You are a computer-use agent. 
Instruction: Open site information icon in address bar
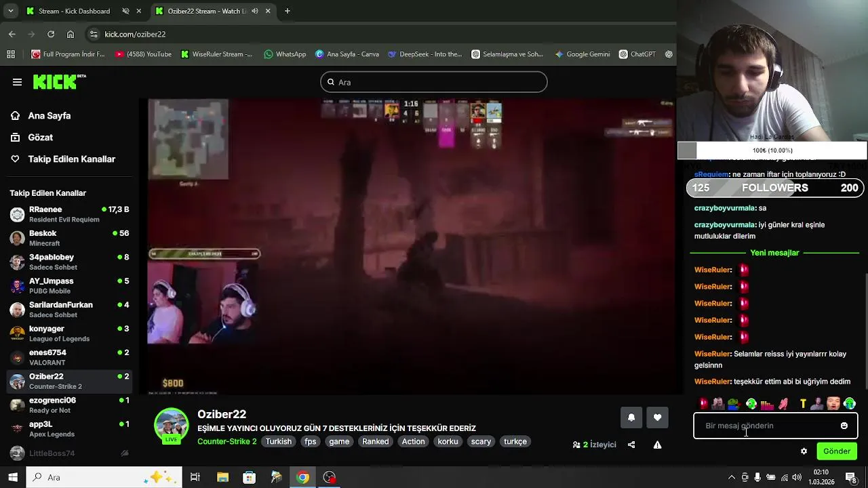tap(94, 34)
